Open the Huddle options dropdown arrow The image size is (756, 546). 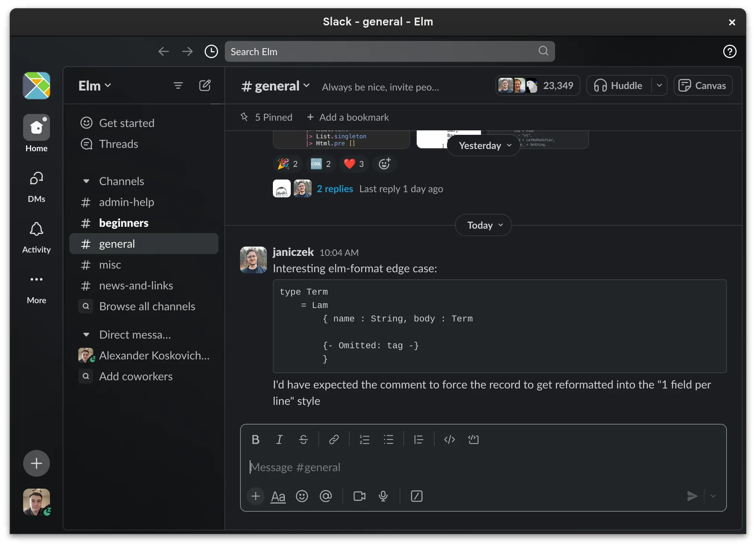click(x=659, y=86)
